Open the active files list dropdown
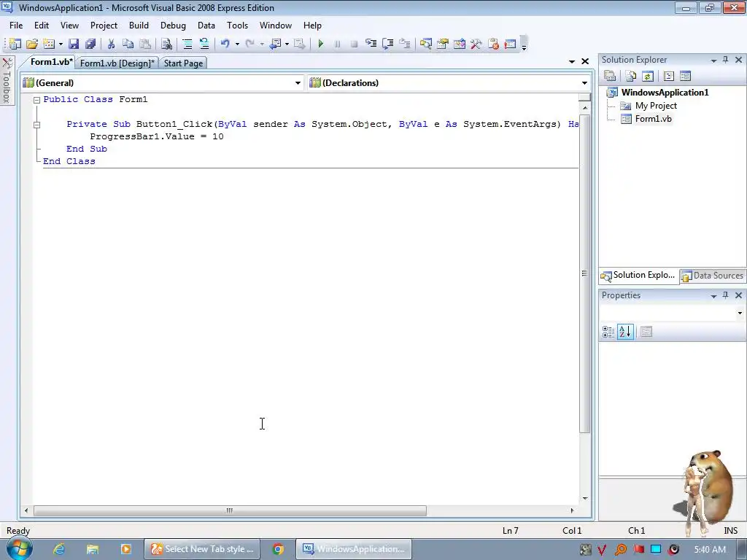The width and height of the screenshot is (747, 560). (572, 61)
